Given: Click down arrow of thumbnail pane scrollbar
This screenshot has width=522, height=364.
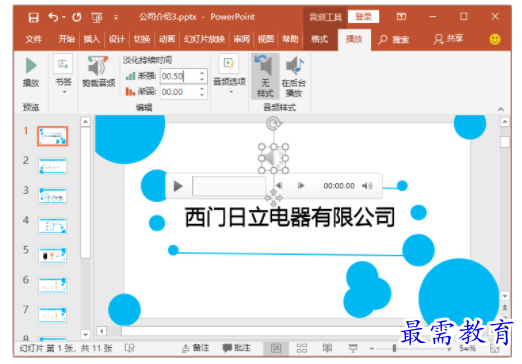Looking at the screenshot, I should click(85, 334).
